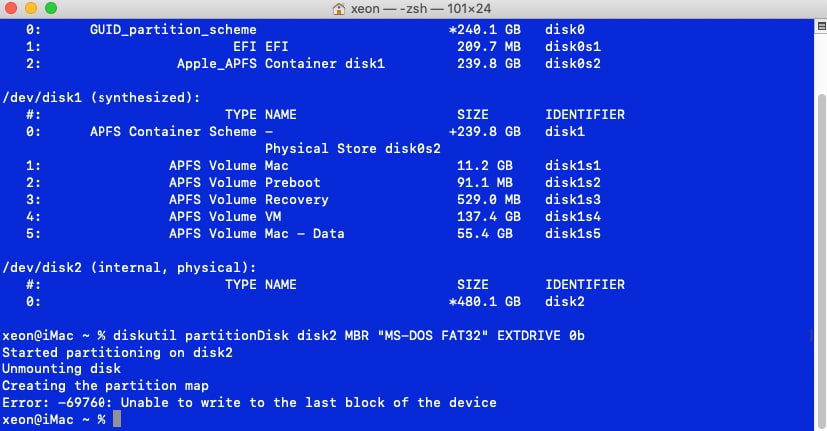Screen dimensions: 827x431
Task: Click the window title 'xeon — -zsh — 101×24'
Action: [421, 8]
